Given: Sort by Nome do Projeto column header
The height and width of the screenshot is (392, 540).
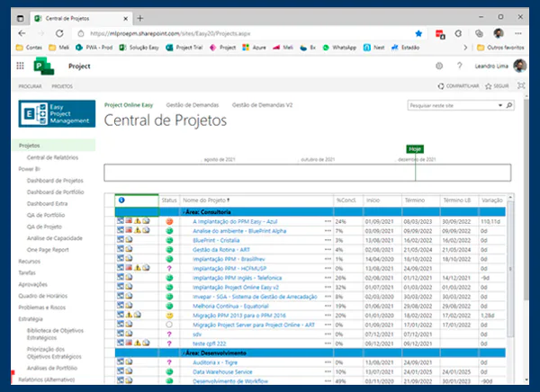Looking at the screenshot, I should pos(206,200).
